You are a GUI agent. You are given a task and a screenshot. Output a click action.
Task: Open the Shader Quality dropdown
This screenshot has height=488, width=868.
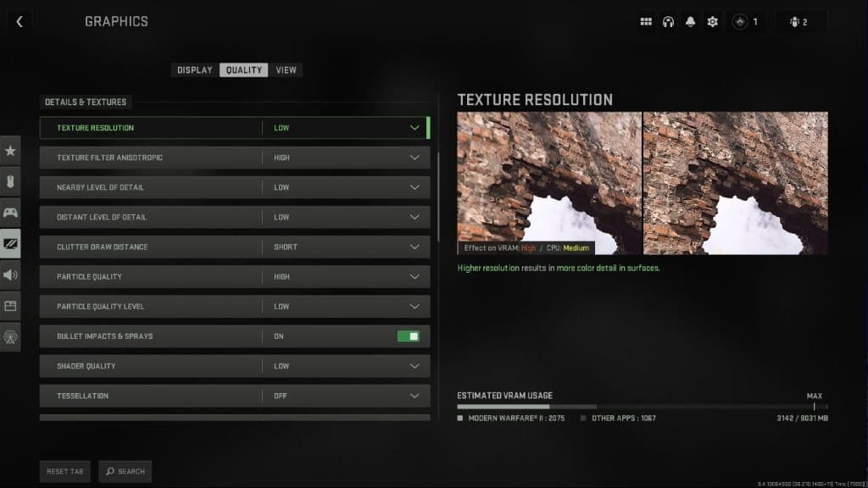coord(415,366)
